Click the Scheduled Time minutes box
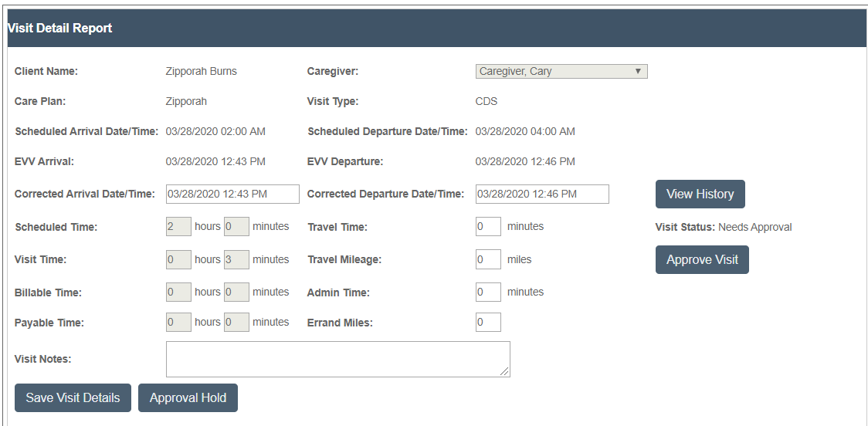Image resolution: width=868 pixels, height=426 pixels. 236,227
